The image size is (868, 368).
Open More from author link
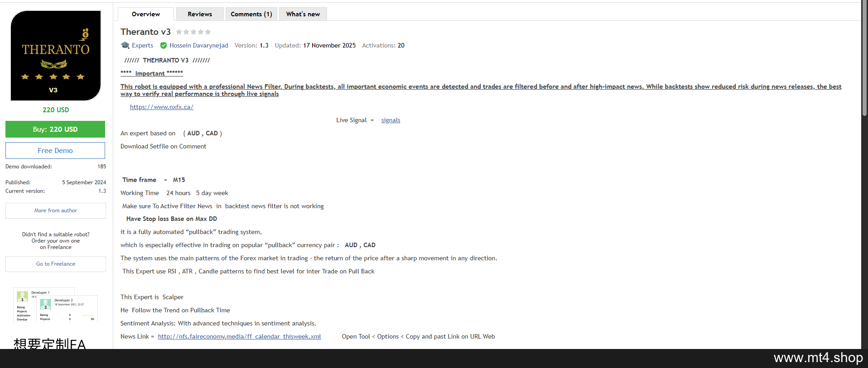click(x=56, y=210)
